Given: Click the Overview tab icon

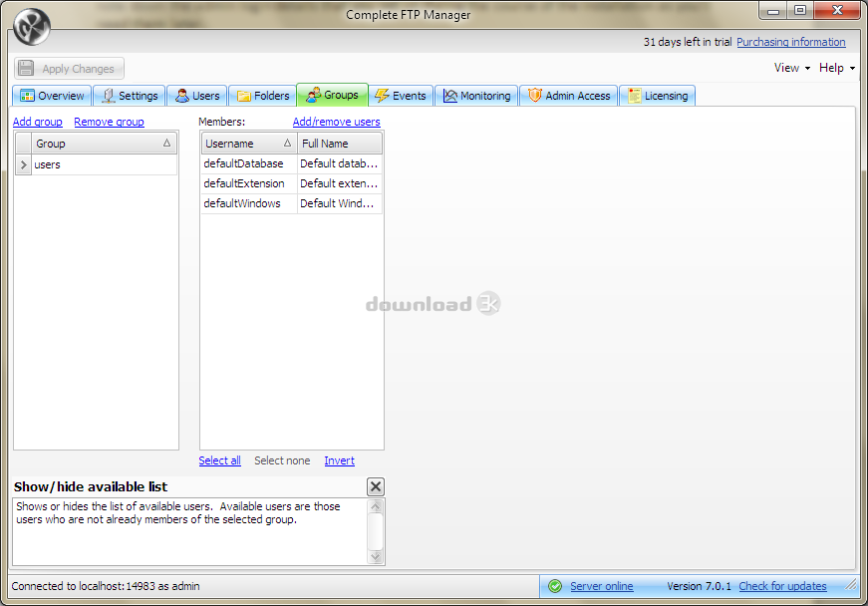Looking at the screenshot, I should click(27, 96).
